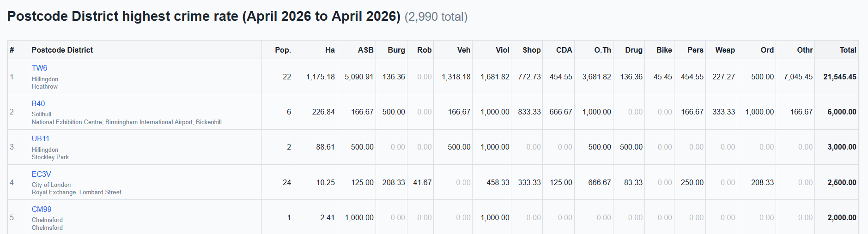Sort by the Viol column header

click(503, 50)
